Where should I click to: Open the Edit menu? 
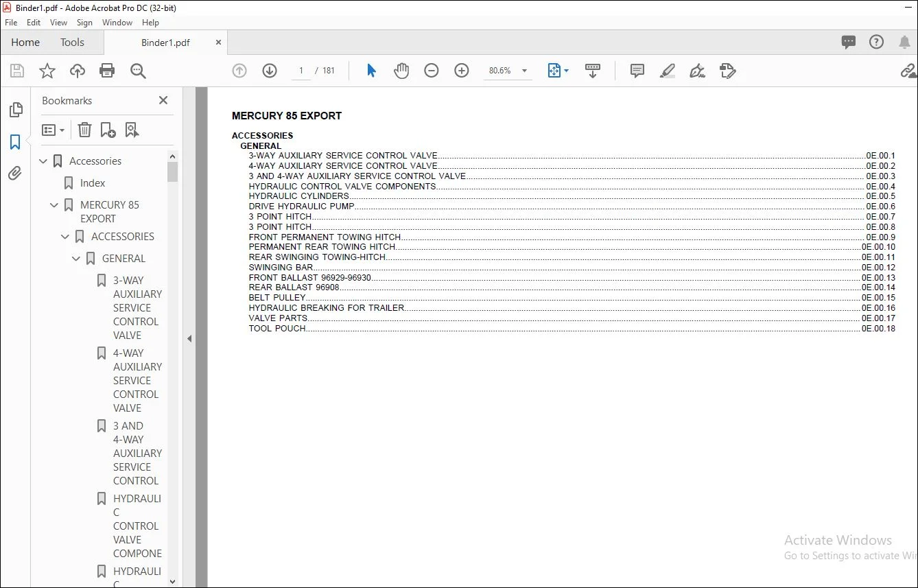34,23
